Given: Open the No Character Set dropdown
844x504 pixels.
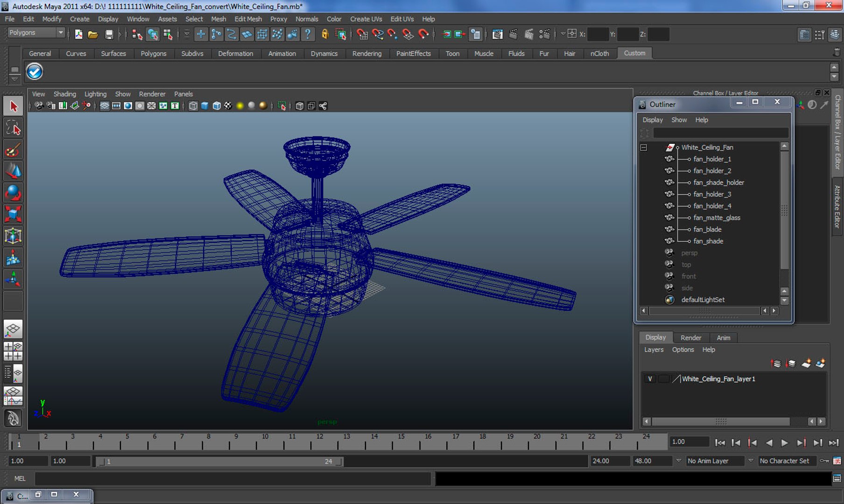Looking at the screenshot, I should pos(788,461).
